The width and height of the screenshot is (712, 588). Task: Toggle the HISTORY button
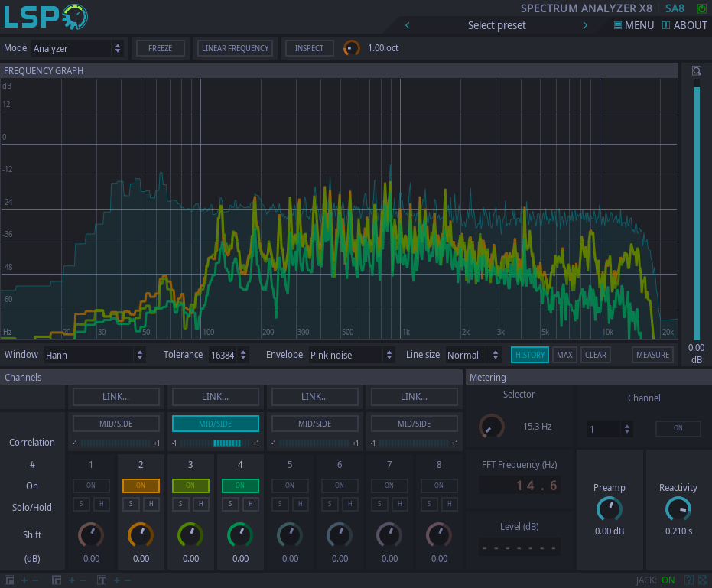tap(530, 355)
